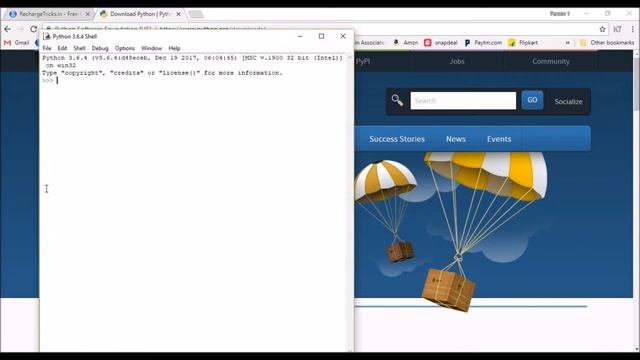Click the IDLE shell scrollbar up arrow
This screenshot has width=640, height=360.
coord(350,58)
